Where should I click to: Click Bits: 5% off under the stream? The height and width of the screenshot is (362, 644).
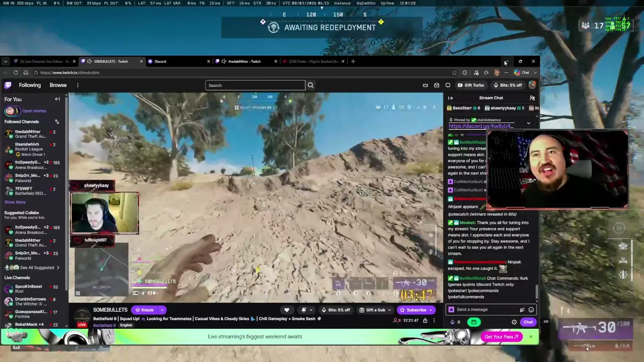(x=336, y=310)
